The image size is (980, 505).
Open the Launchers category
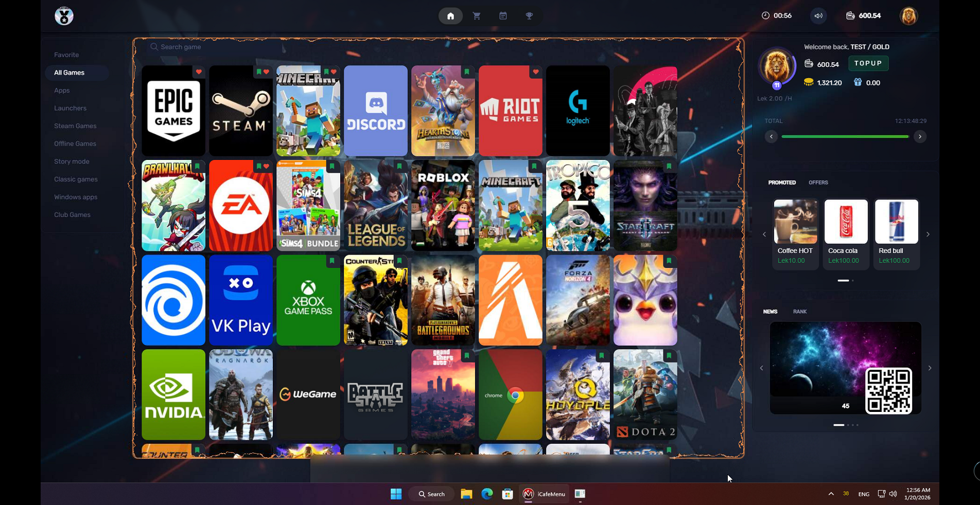(x=70, y=108)
